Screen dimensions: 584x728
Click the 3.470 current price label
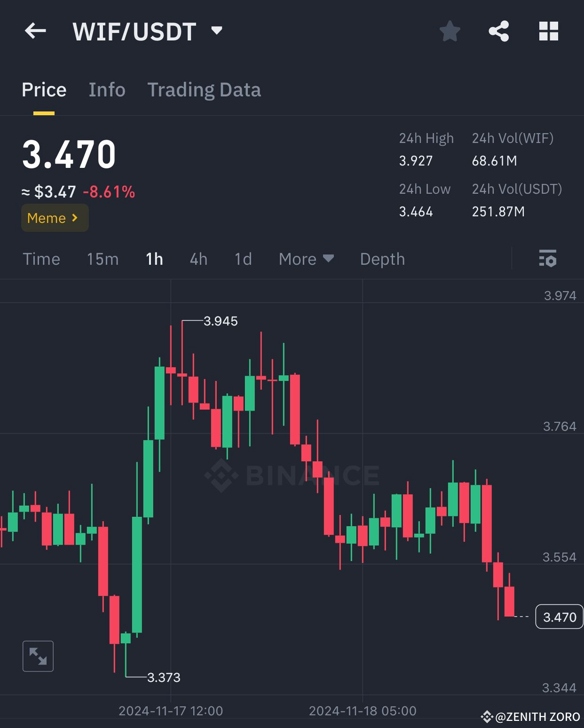click(x=559, y=617)
